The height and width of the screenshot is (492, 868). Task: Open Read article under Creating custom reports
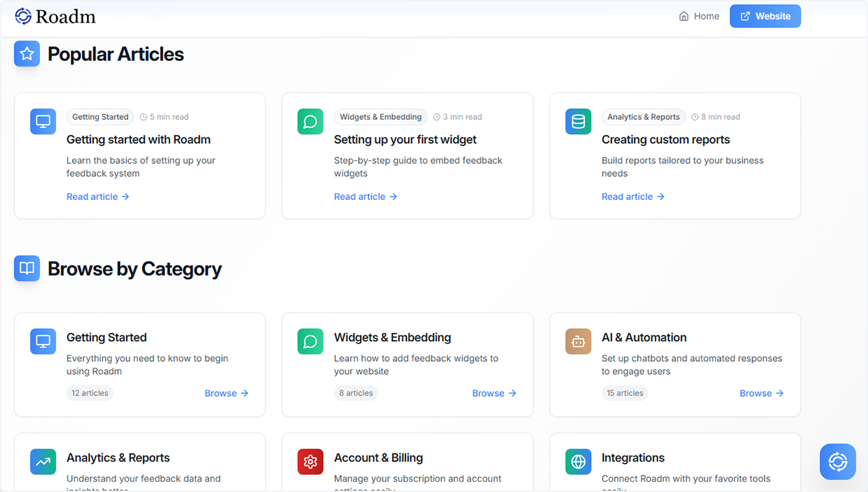click(x=627, y=197)
